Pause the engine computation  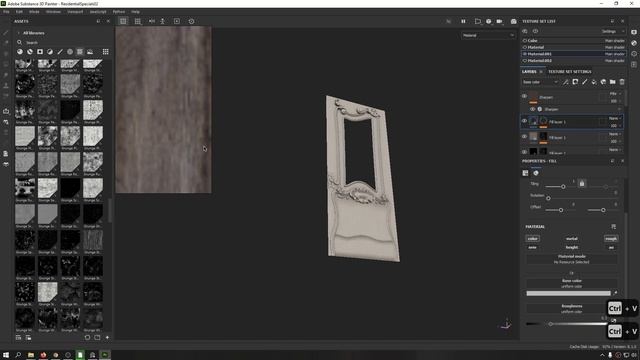[463, 21]
